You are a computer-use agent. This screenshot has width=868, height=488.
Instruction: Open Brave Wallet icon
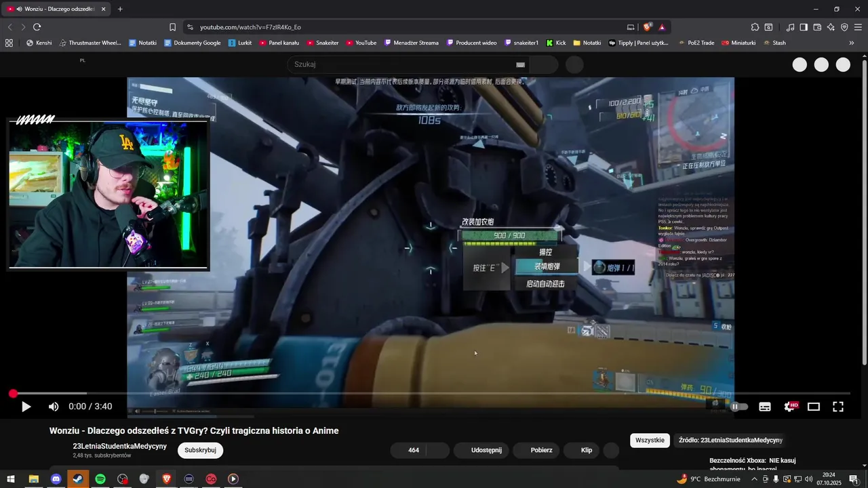coord(817,27)
